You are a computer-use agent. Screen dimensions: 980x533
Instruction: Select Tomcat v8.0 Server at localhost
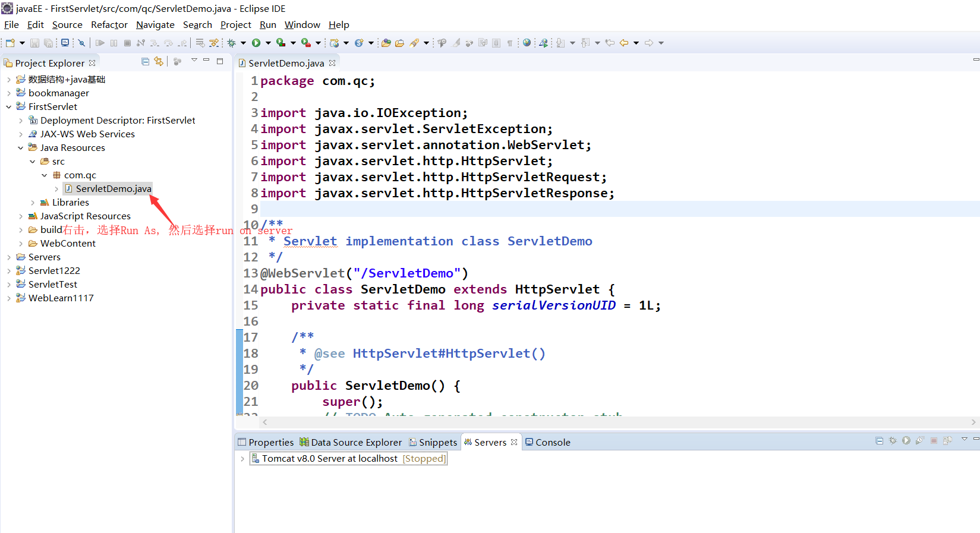tap(348, 459)
